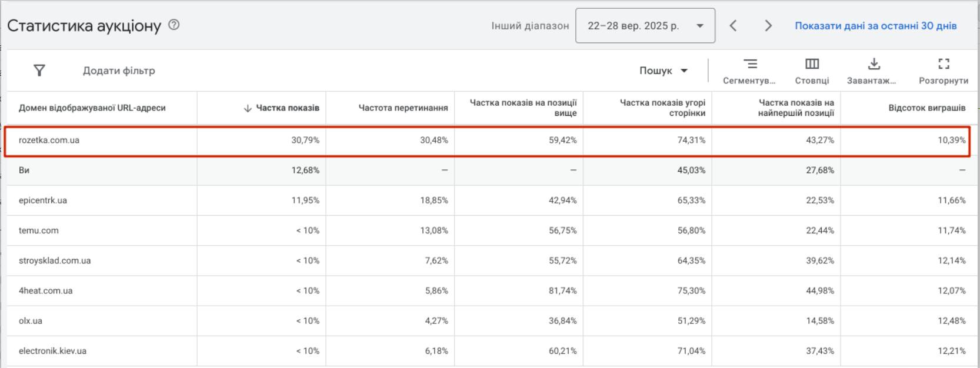Sort by Частка показів на позиції вище

[x=523, y=108]
